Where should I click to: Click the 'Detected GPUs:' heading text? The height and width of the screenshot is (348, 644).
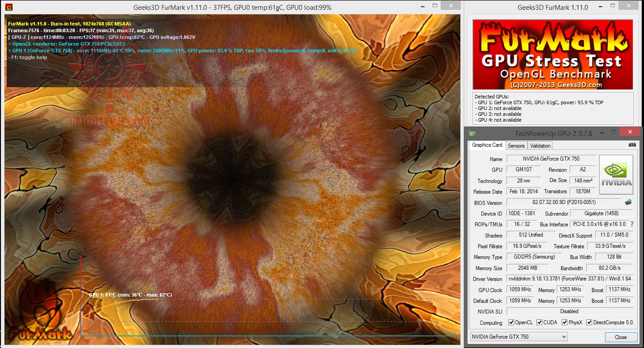(492, 97)
